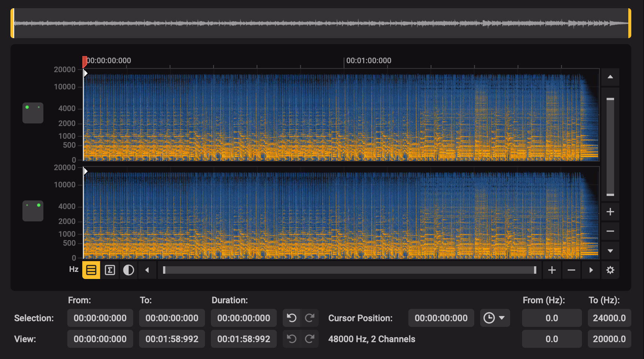The image size is (644, 359).
Task: Click the horizontal scrollbar track
Action: coord(350,270)
